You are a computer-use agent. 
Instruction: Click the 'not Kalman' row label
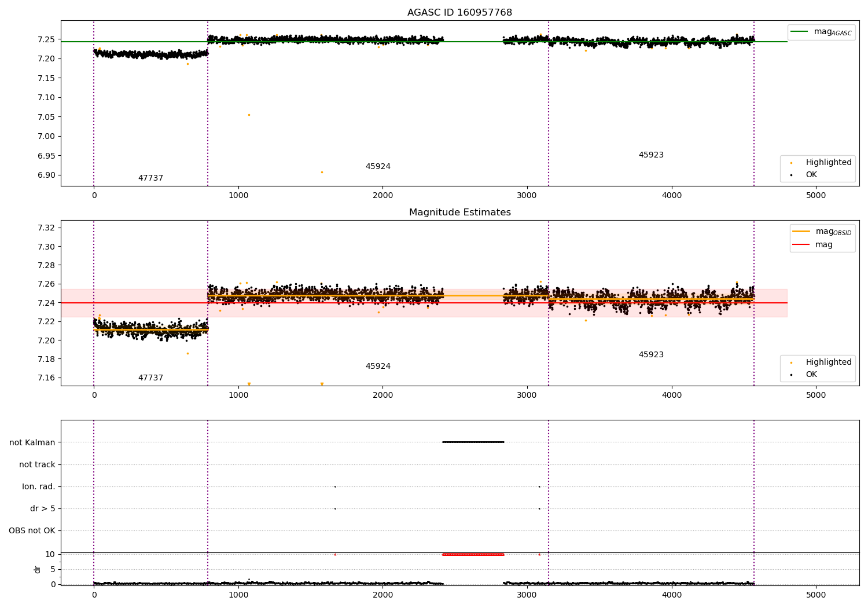coord(32,442)
